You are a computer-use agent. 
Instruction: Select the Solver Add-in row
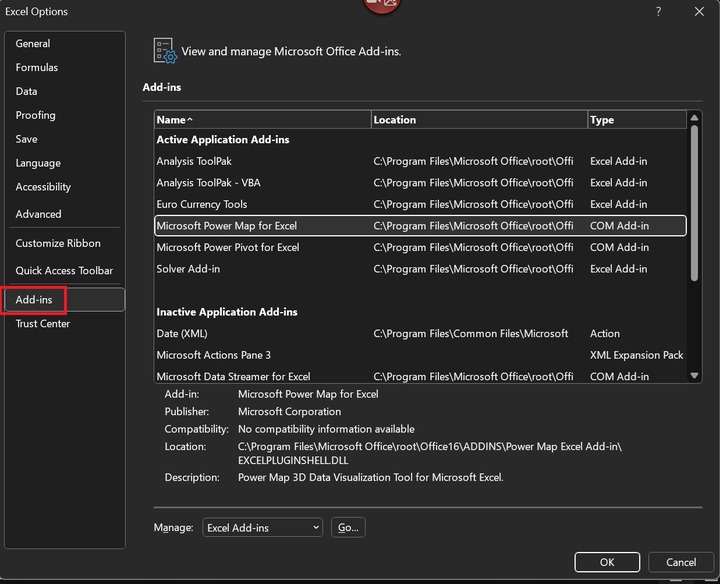coord(188,269)
